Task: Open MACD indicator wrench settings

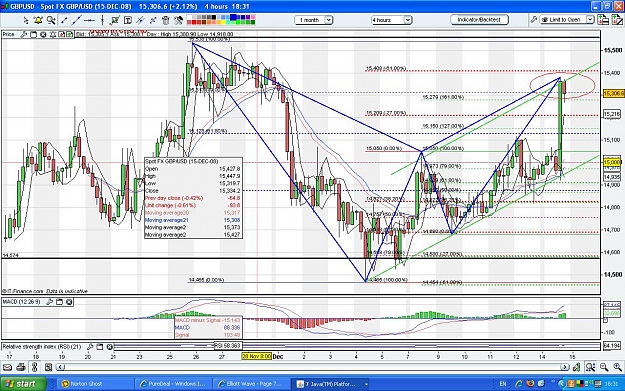Action: 49,302
